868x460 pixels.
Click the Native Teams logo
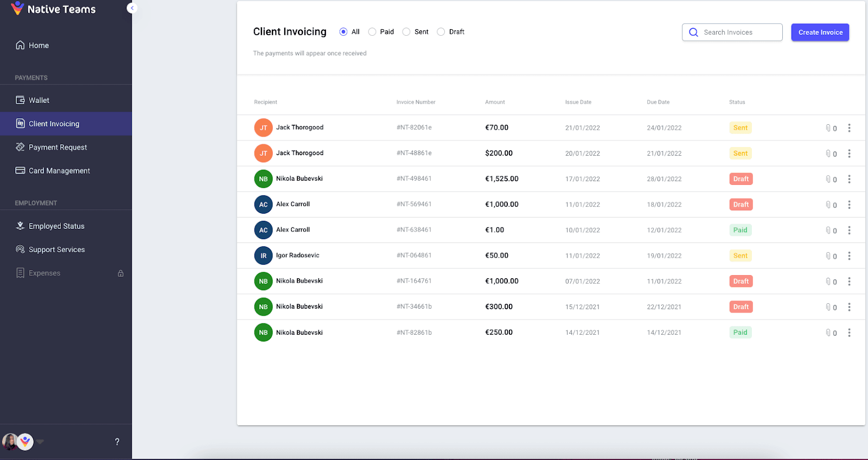(x=53, y=9)
